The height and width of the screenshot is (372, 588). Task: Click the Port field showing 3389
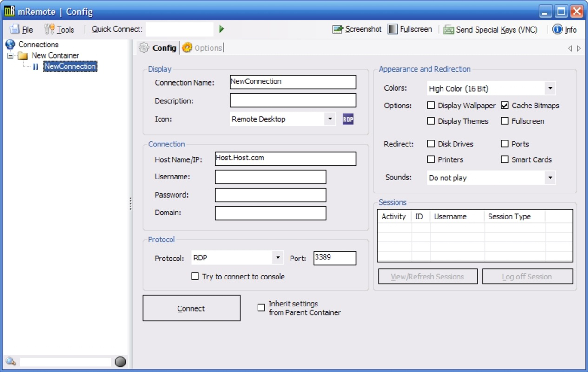pos(335,258)
